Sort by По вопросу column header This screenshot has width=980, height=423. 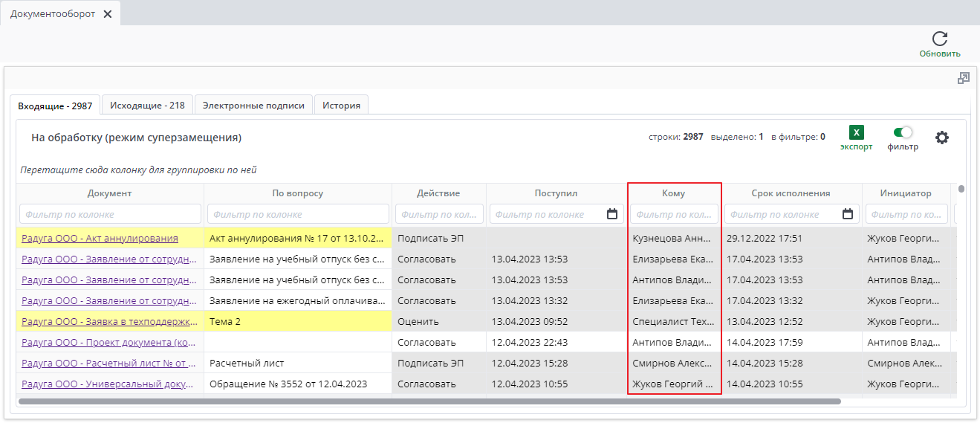(x=298, y=193)
